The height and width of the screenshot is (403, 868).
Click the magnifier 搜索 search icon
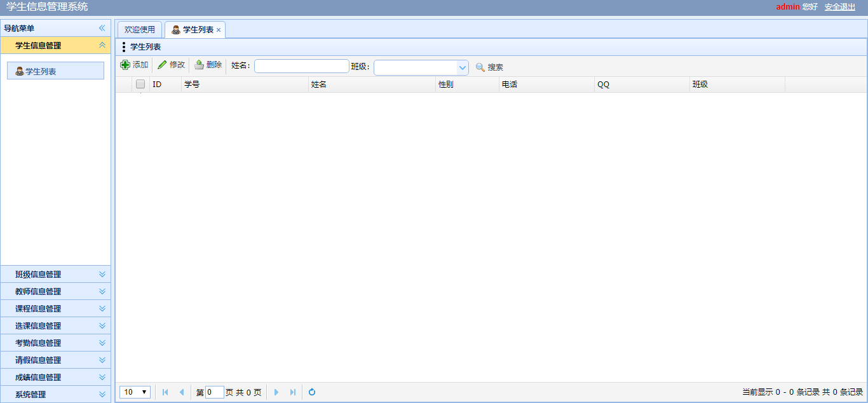click(x=480, y=67)
